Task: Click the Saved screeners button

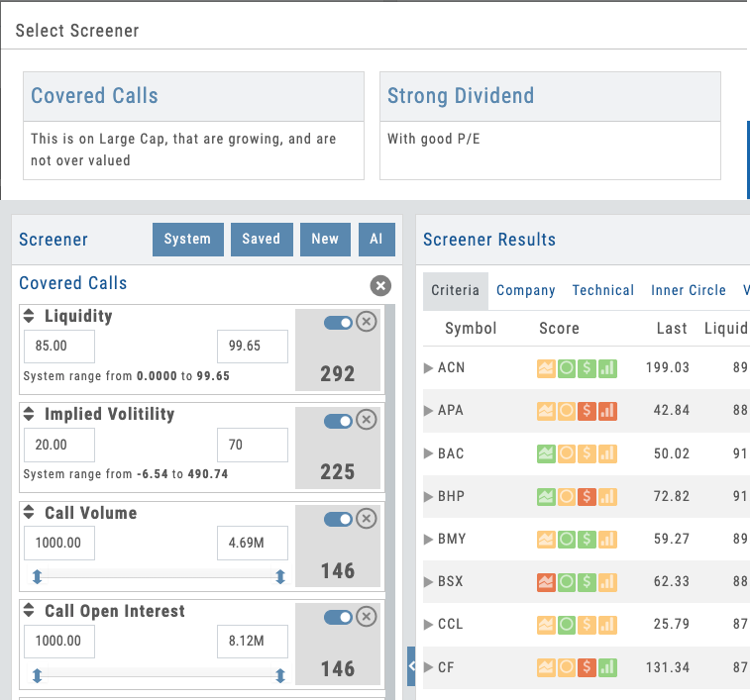Action: point(261,239)
